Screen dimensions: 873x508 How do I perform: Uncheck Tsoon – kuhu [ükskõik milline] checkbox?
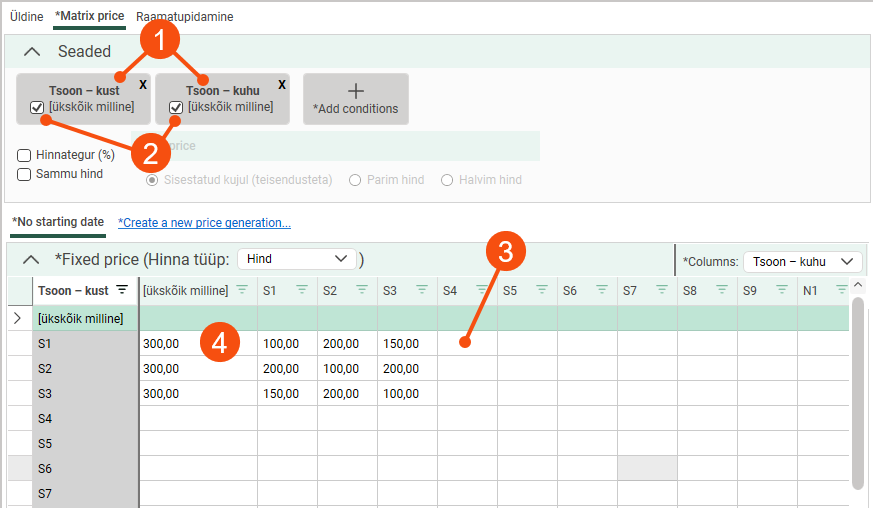pyautogui.click(x=176, y=107)
